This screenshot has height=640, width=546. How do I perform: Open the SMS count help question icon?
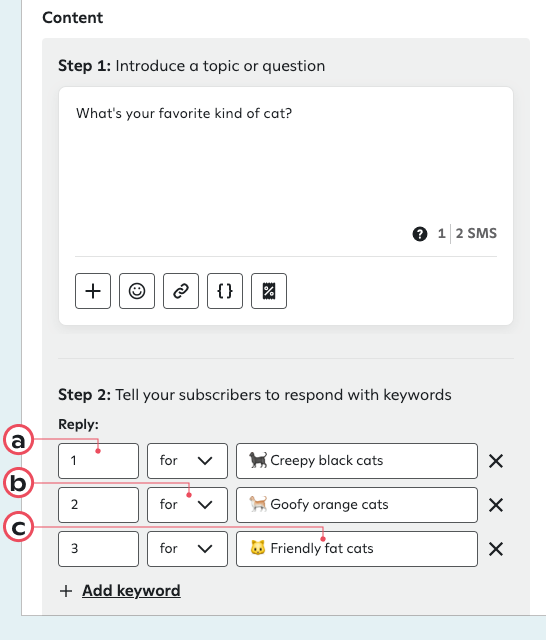420,234
